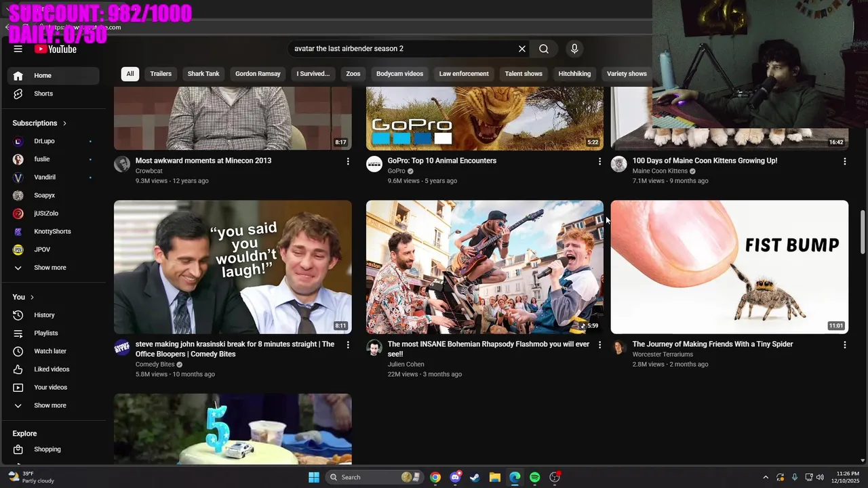868x488 pixels.
Task: Select the Hitchhiking filter chip
Action: (x=574, y=74)
